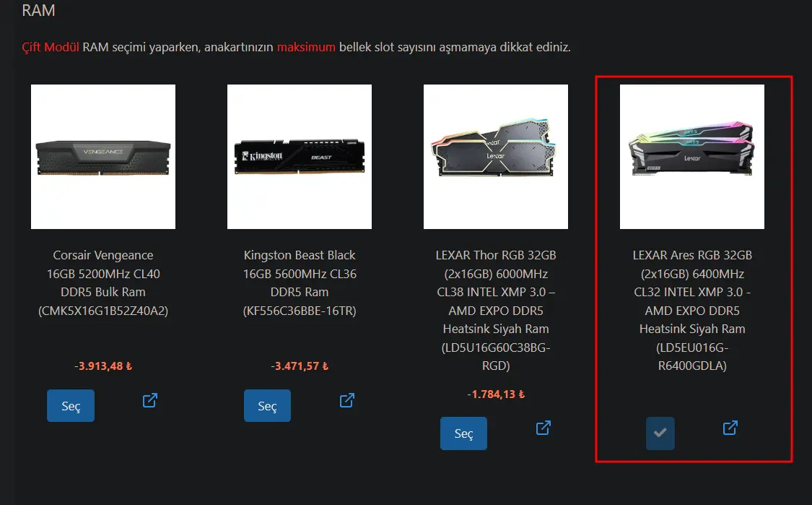
Task: Pick LEXAR Thor RGB with Seç button
Action: pyautogui.click(x=463, y=433)
